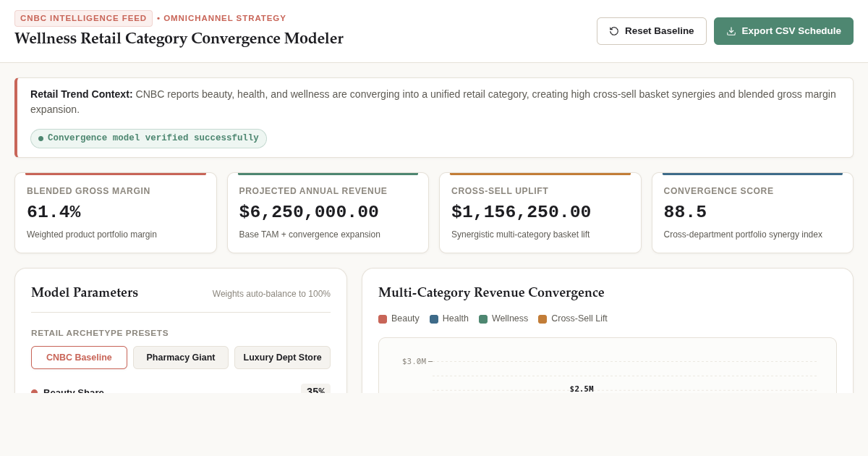The width and height of the screenshot is (868, 456).
Task: Click the Convergence Score card title
Action: (718, 191)
